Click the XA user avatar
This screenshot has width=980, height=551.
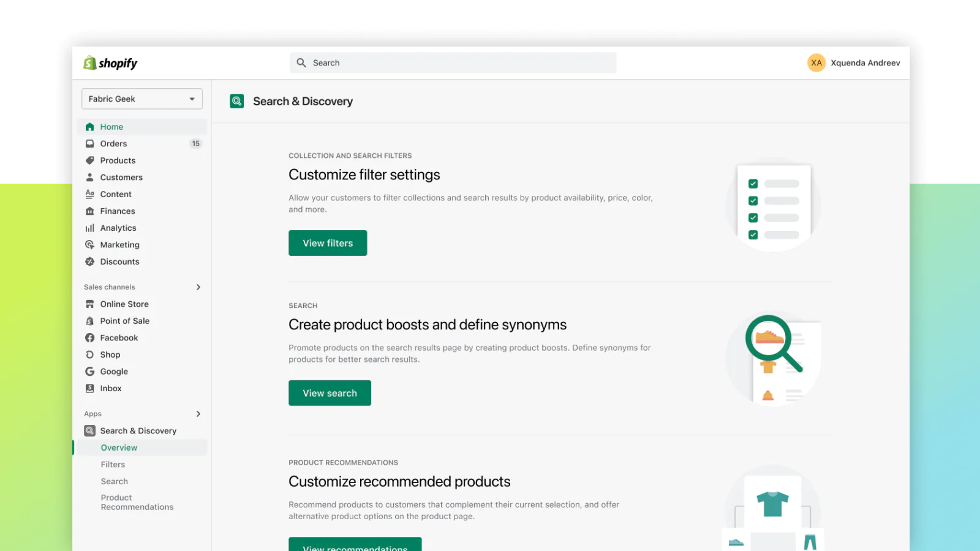816,62
